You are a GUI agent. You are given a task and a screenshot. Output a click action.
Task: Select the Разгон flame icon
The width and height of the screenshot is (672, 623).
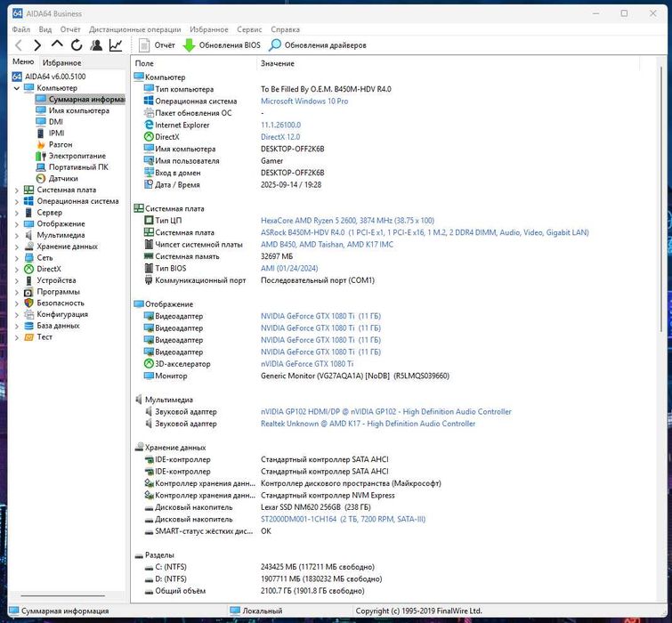(41, 144)
